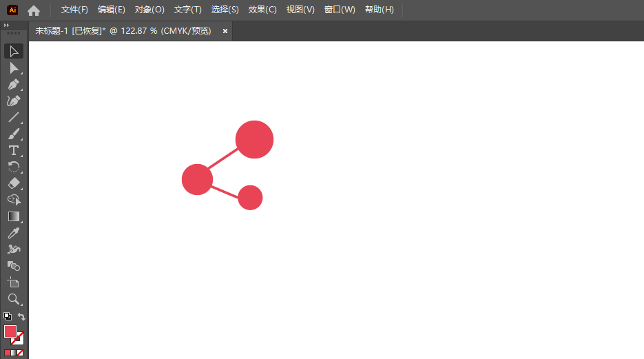Open the 视图(V) menu
The width and height of the screenshot is (644, 359).
(300, 10)
